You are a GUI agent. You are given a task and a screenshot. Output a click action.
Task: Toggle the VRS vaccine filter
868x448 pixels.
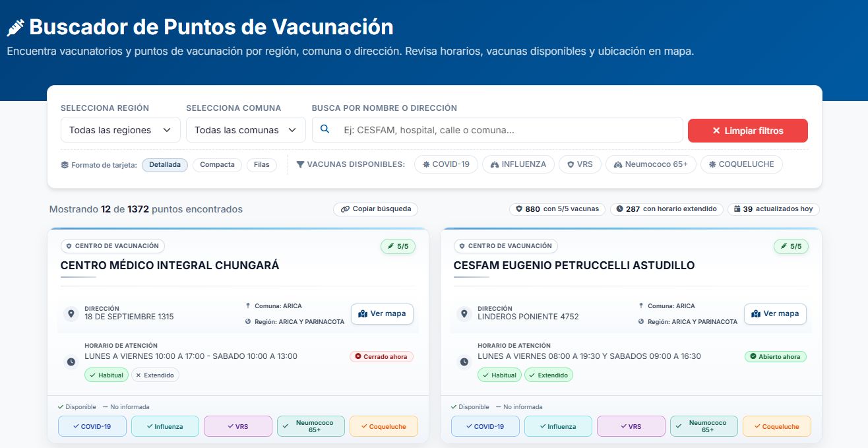pyautogui.click(x=579, y=164)
